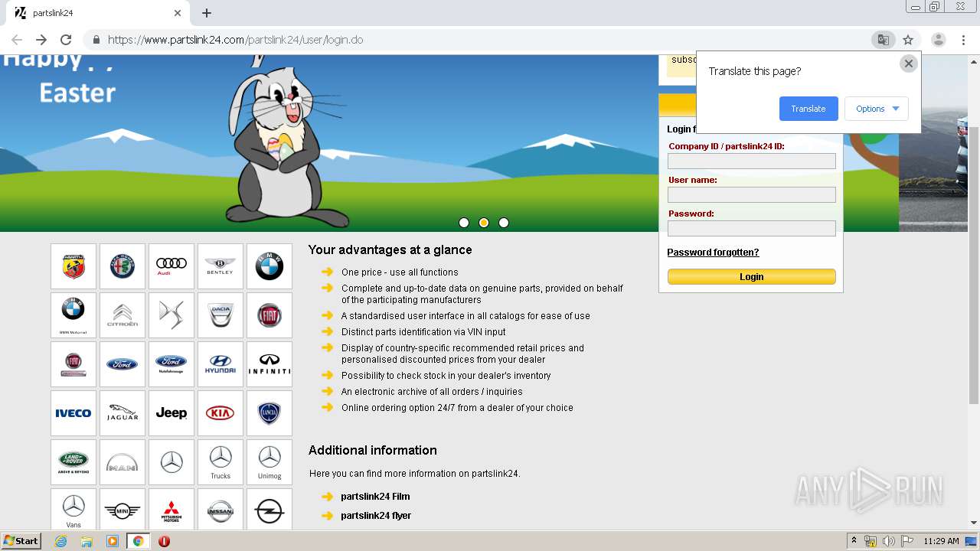Click the volume icon in system tray
The height and width of the screenshot is (551, 980).
tap(888, 541)
